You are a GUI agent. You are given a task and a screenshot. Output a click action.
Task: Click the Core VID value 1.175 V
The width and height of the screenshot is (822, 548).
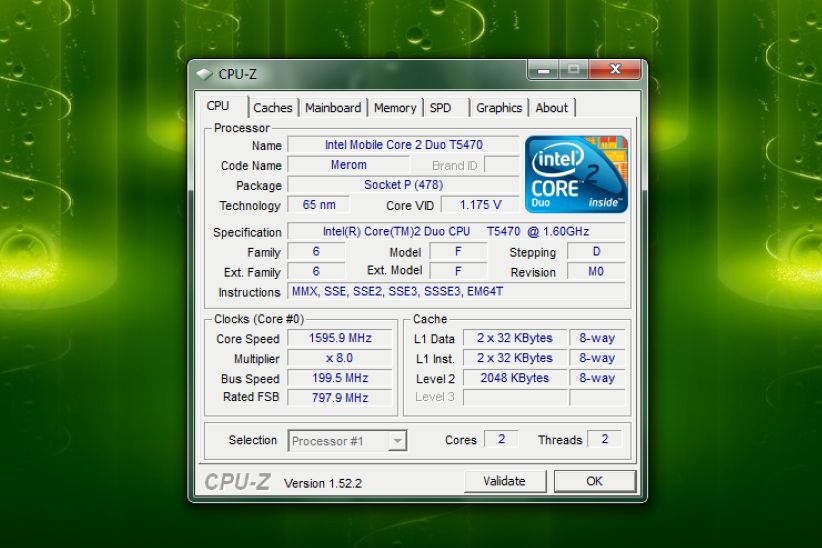click(480, 205)
